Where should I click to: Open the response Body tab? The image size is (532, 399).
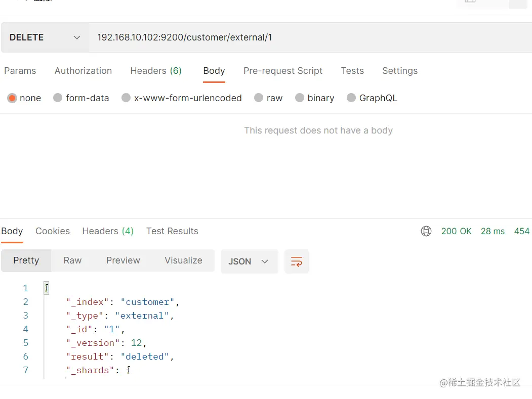[12, 231]
